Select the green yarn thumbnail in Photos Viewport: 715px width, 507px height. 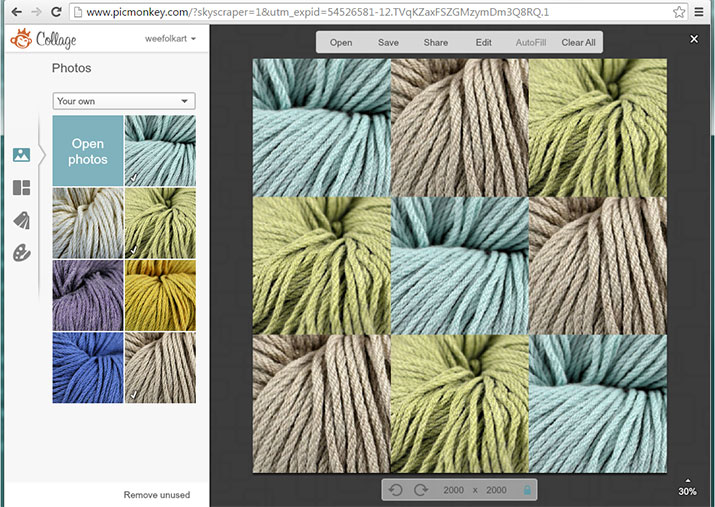coord(161,223)
